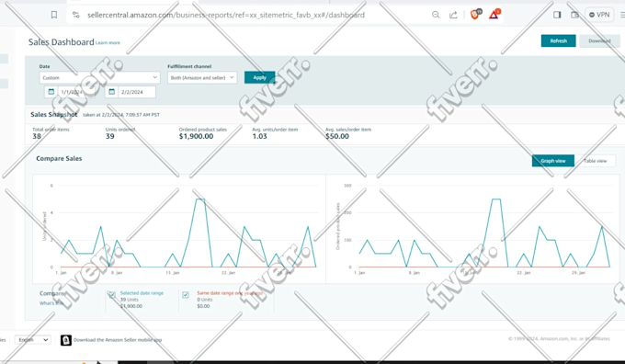Switch to Table view
This screenshot has height=364, width=625.
tap(595, 161)
